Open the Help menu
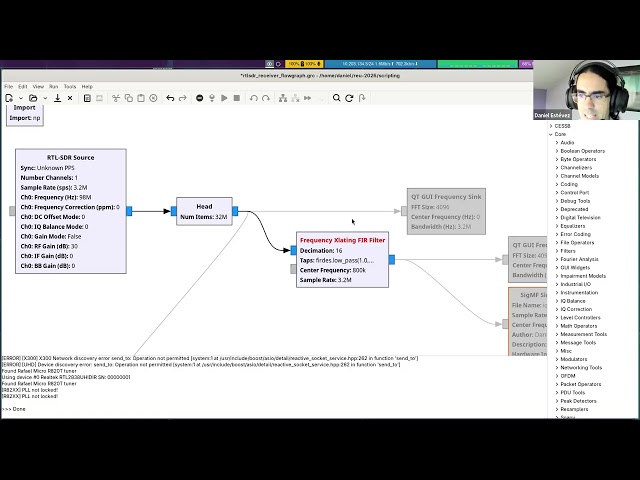Image resolution: width=640 pixels, height=480 pixels. (x=87, y=87)
